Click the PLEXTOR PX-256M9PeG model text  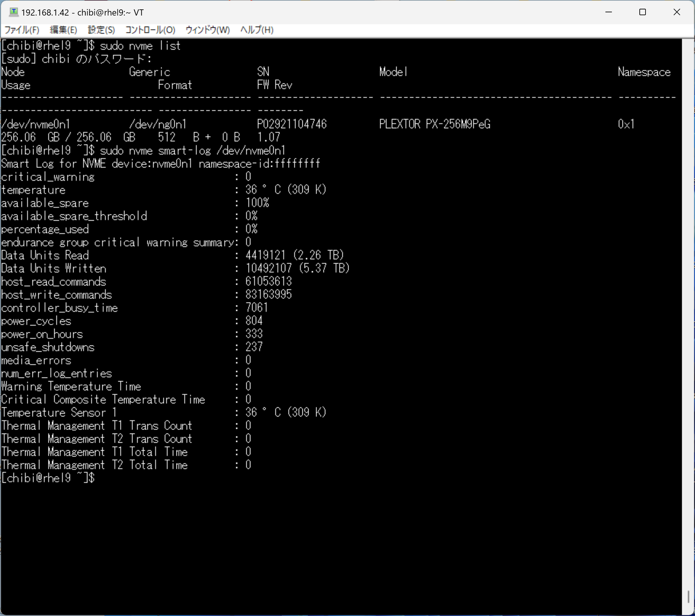point(435,124)
